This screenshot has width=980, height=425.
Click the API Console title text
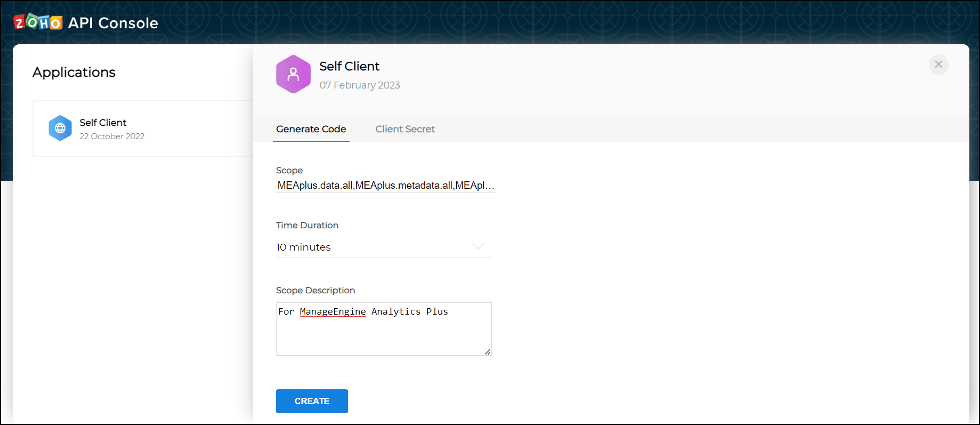click(113, 23)
